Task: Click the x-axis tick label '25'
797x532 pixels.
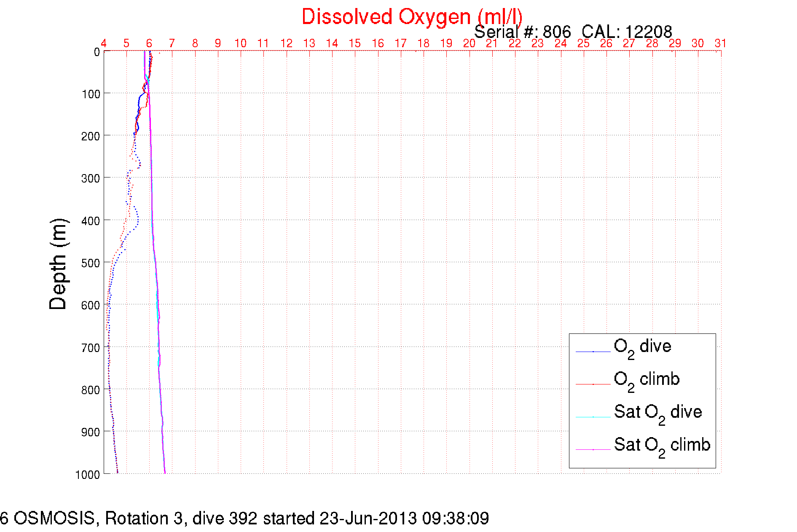Action: tap(583, 43)
